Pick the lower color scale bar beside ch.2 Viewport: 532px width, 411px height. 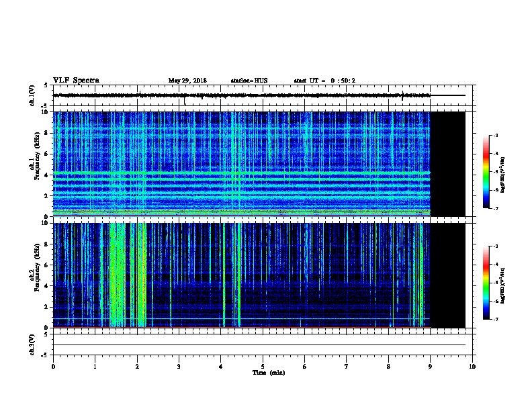pyautogui.click(x=486, y=283)
